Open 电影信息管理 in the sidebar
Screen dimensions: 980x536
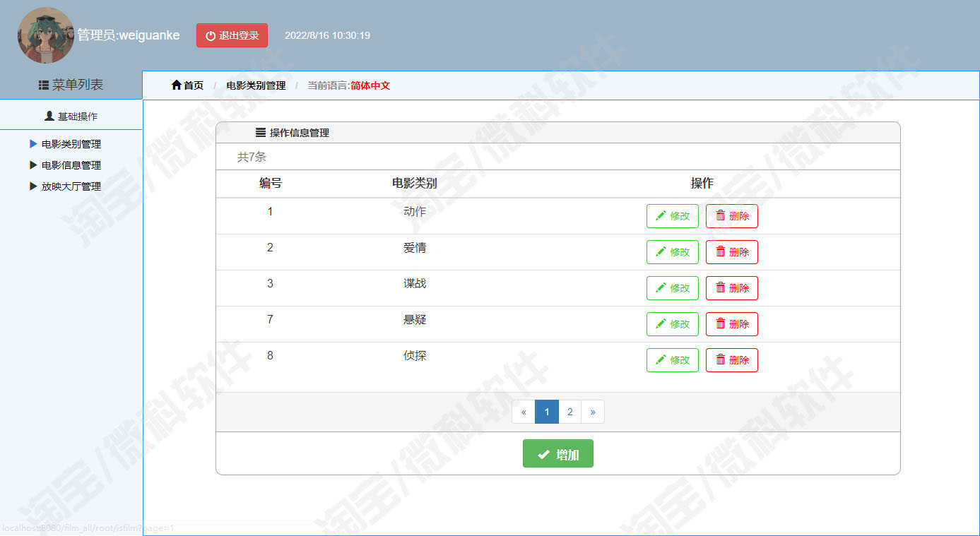[71, 165]
